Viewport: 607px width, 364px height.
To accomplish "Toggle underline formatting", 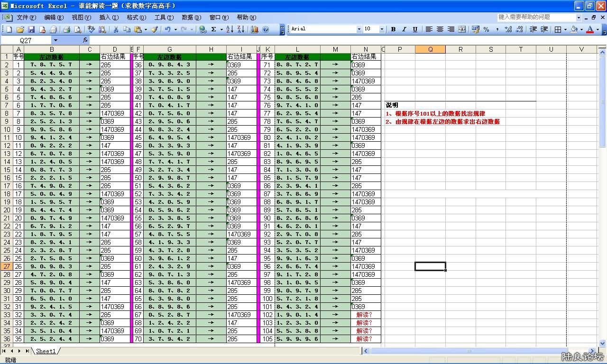I will click(415, 29).
